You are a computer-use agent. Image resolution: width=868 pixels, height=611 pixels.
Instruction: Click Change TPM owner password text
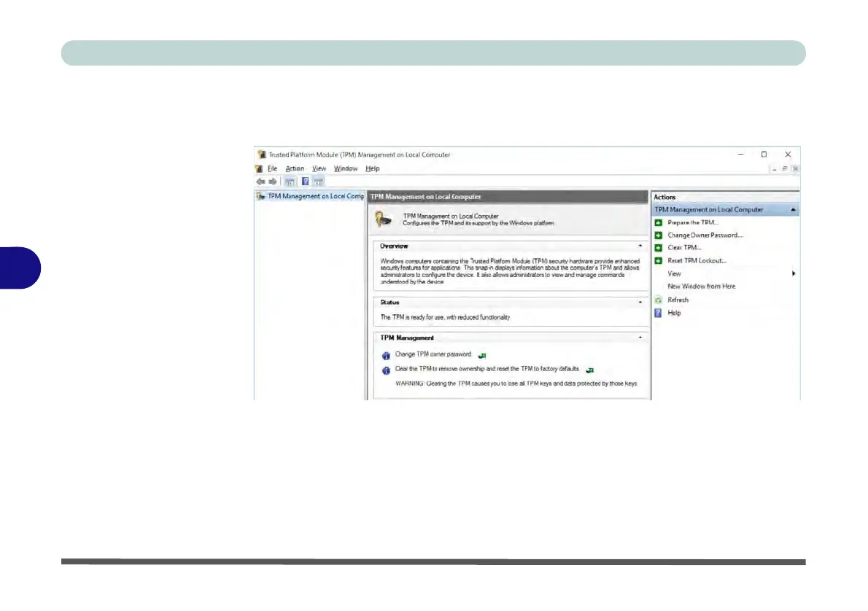tap(433, 355)
